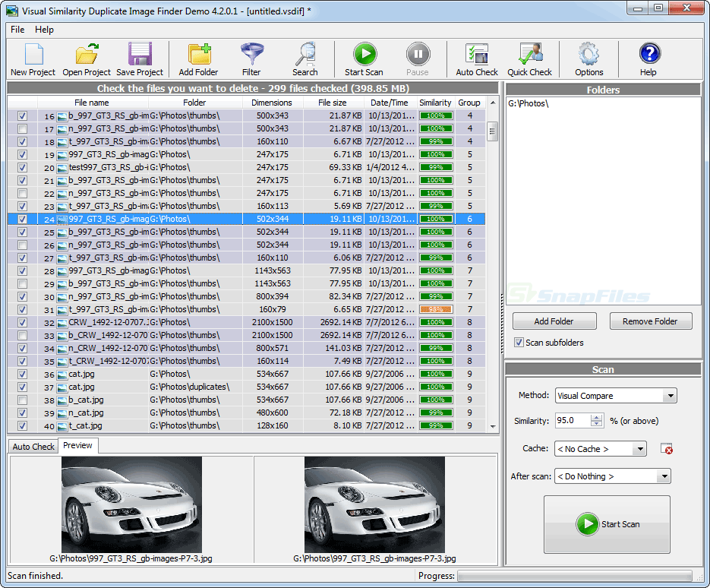The image size is (710, 588).
Task: Create a New Project from the toolbar
Action: pos(33,59)
